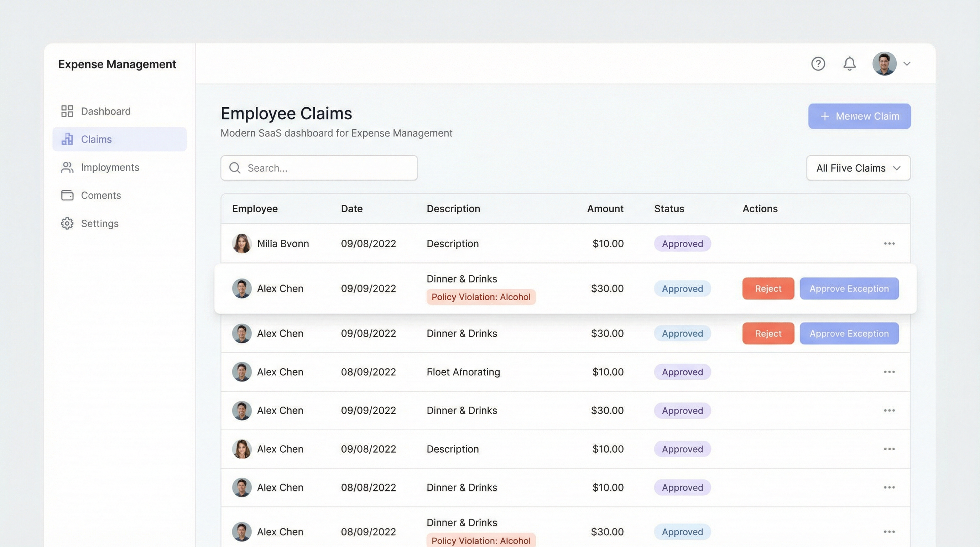Select the Claims sidebar icon

click(x=67, y=139)
